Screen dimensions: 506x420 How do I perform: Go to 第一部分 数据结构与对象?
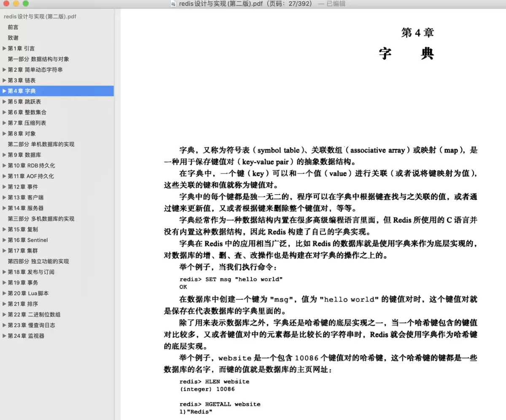(x=38, y=59)
